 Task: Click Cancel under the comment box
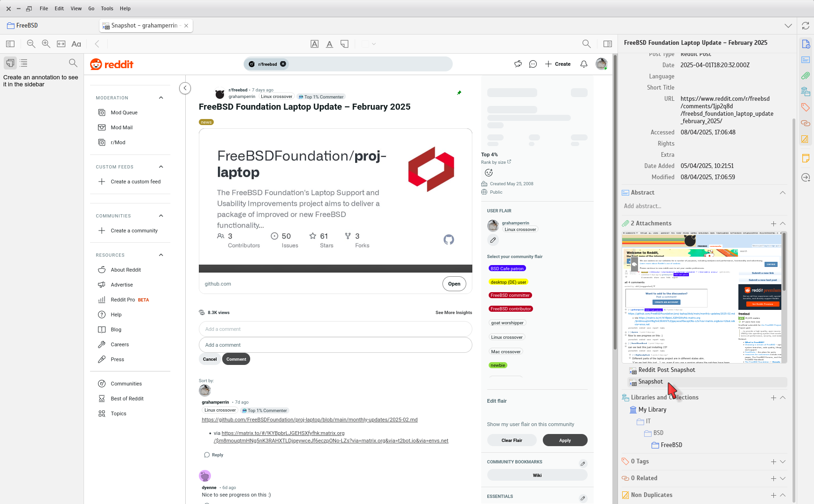[x=210, y=359]
